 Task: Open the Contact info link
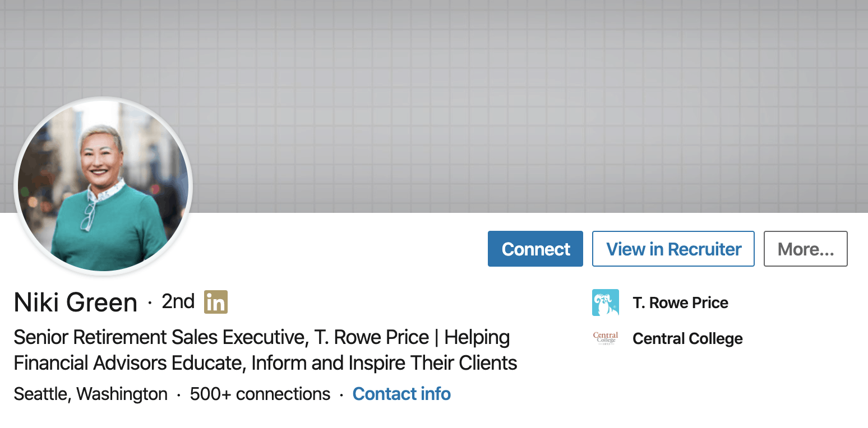401,394
